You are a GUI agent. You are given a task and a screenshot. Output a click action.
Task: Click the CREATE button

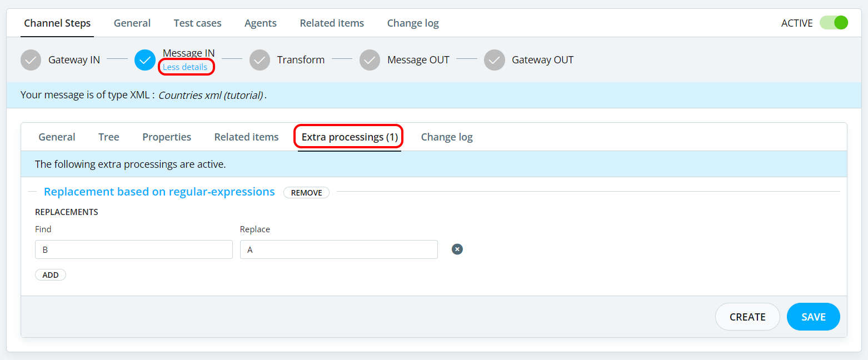tap(747, 317)
